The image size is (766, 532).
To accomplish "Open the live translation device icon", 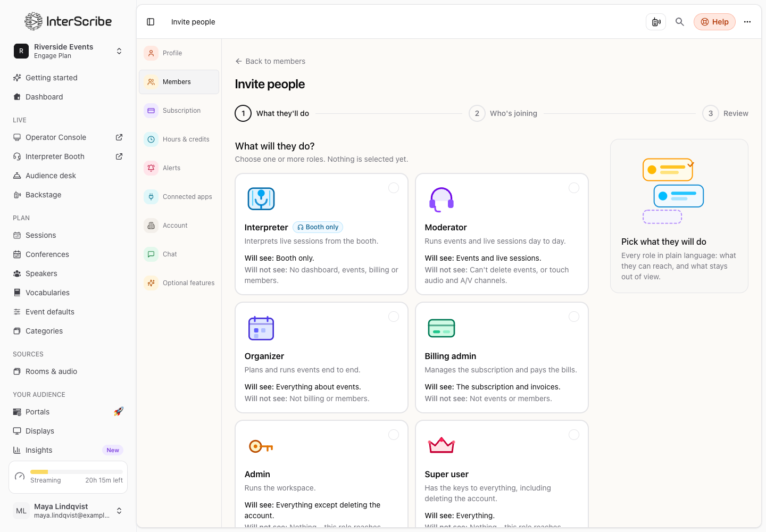I will 656,22.
